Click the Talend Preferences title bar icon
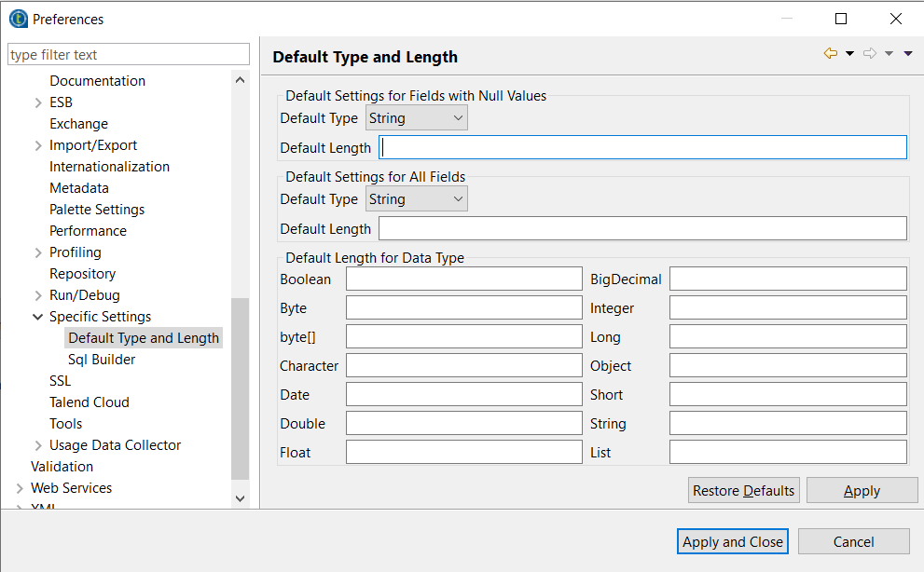The height and width of the screenshot is (572, 924). point(18,19)
